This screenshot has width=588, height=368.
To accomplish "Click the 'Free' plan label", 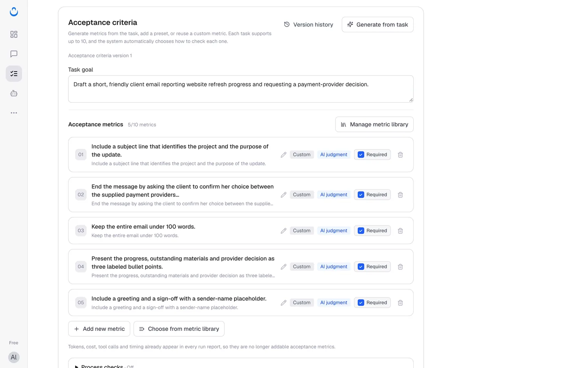I will pyautogui.click(x=13, y=343).
